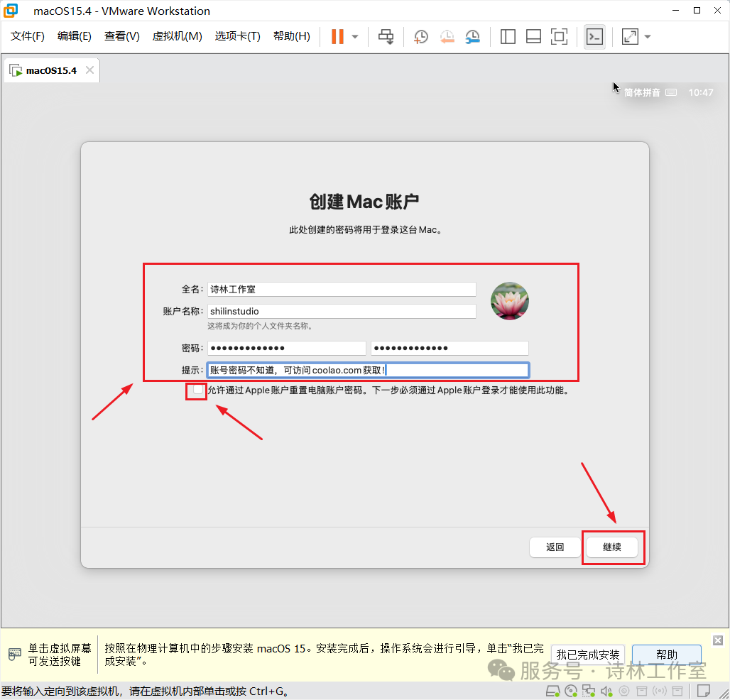Click the CD/DVD drive status icon
Image resolution: width=730 pixels, height=700 pixels.
point(571,691)
